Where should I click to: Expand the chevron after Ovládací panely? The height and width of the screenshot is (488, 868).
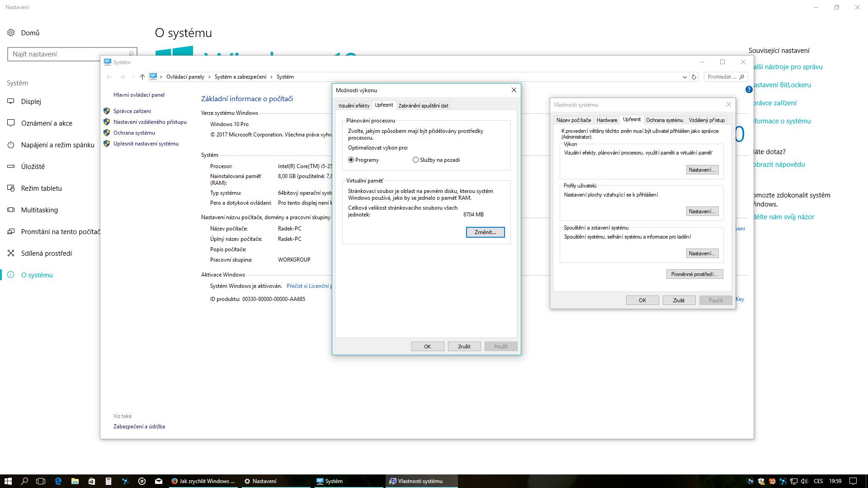coord(209,77)
